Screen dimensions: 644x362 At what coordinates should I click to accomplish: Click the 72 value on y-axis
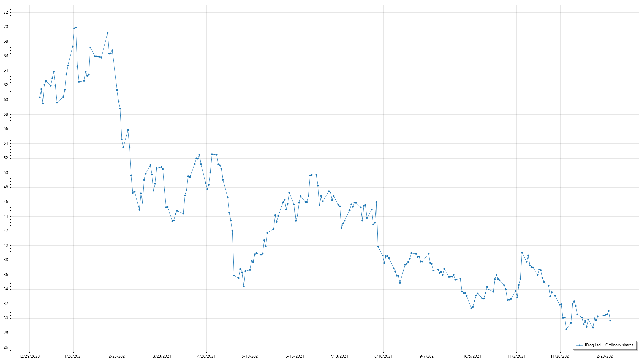(6, 12)
